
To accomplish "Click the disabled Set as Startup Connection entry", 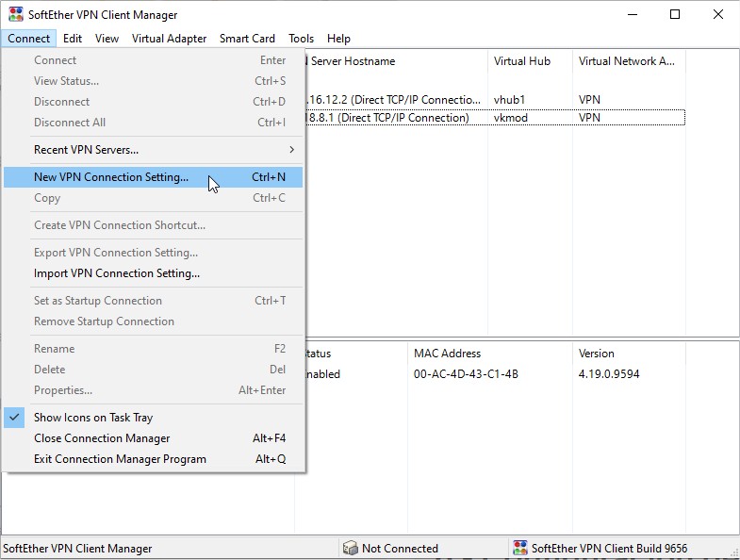I will (154, 301).
